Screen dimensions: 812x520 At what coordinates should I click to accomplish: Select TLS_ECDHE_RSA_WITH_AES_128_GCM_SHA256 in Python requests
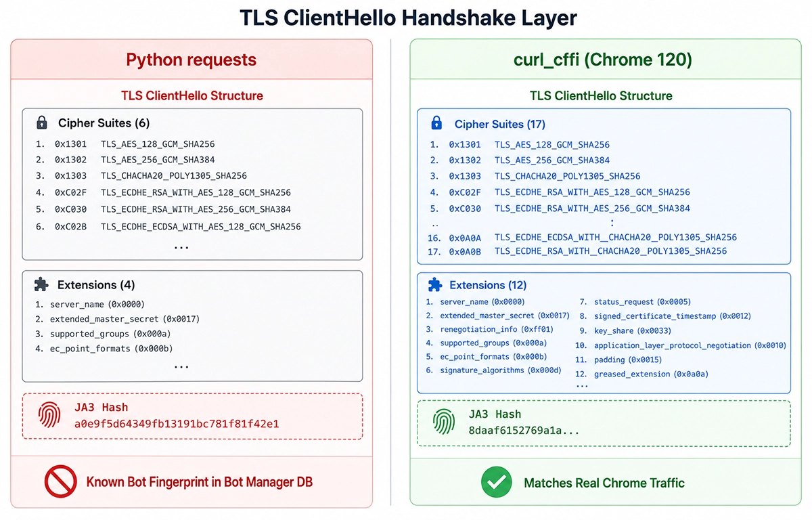coord(196,193)
